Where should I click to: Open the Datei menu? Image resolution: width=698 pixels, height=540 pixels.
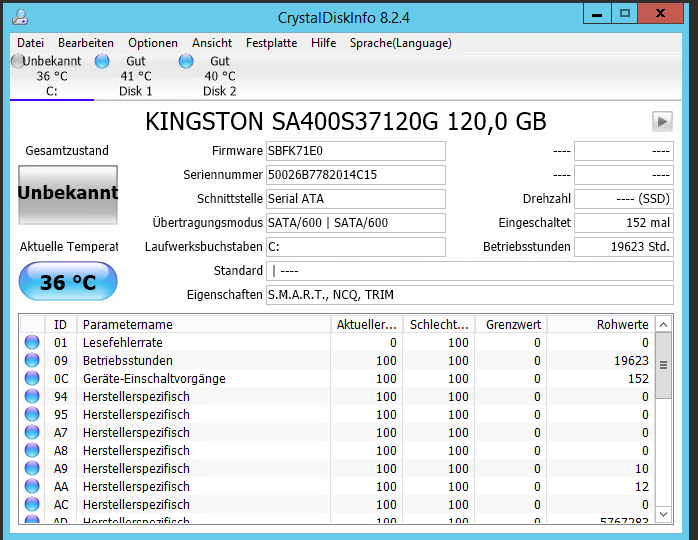tap(30, 43)
